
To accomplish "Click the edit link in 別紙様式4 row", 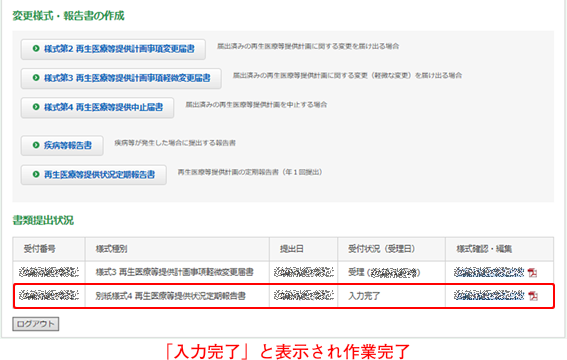I will click(489, 296).
